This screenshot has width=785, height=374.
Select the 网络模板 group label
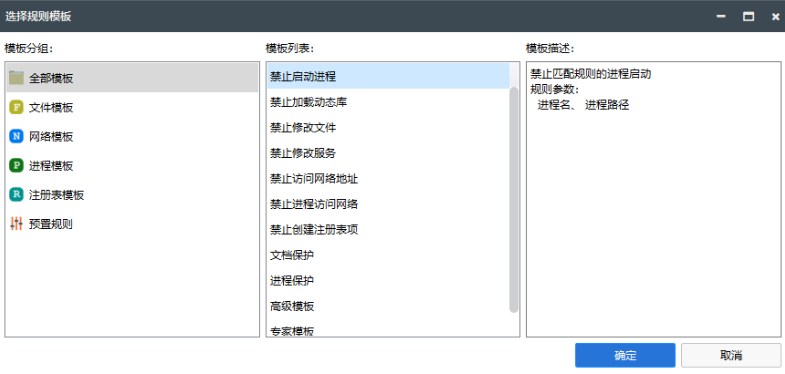(x=51, y=136)
